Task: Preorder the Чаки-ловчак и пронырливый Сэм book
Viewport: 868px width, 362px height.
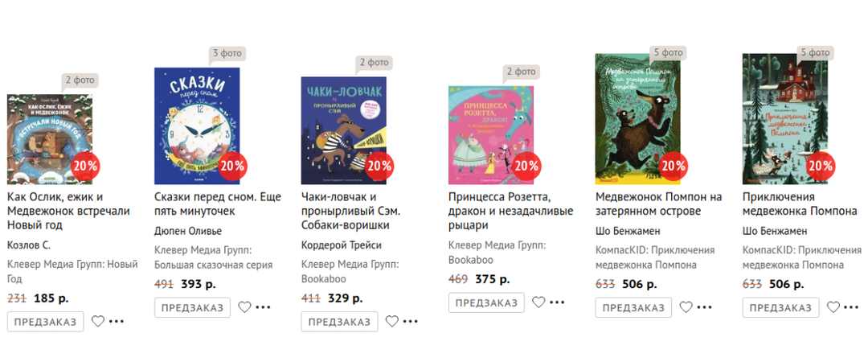Action: pos(339,322)
